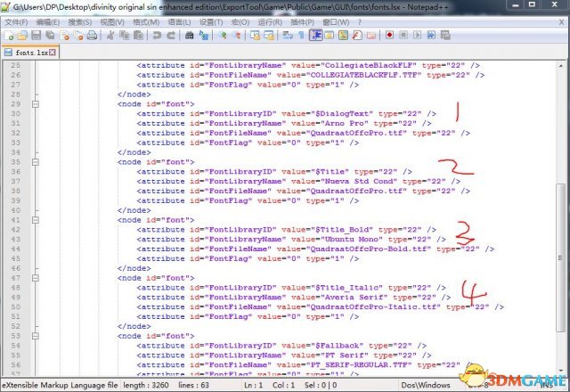Open the 搜索(S) menu
Screen dimensions: 570x392
[x=79, y=22]
